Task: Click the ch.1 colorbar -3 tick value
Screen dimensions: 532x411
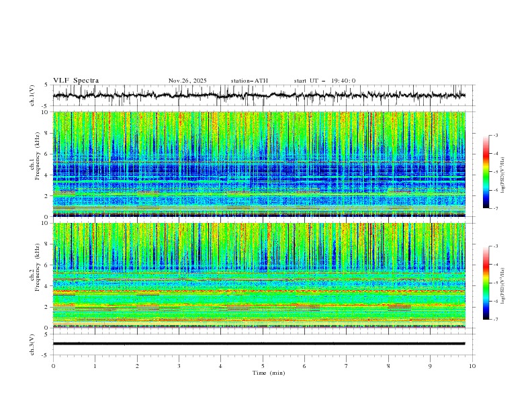Action: point(496,135)
